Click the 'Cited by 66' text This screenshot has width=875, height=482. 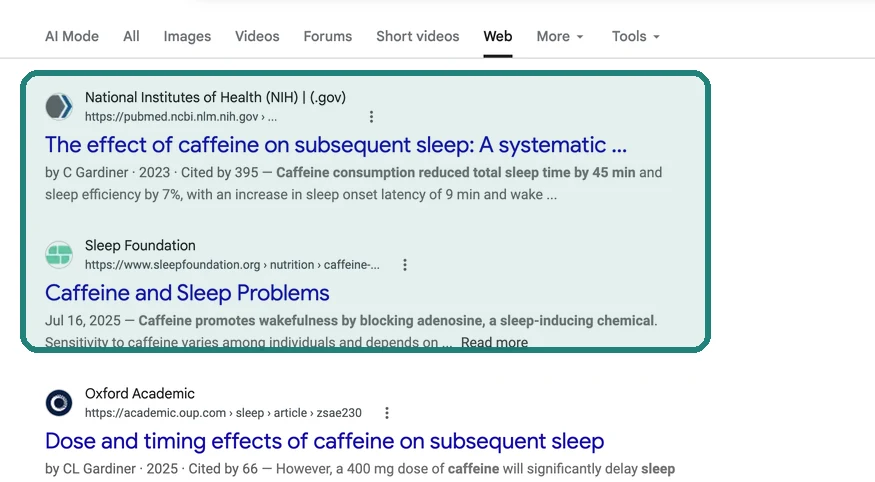[x=223, y=469]
